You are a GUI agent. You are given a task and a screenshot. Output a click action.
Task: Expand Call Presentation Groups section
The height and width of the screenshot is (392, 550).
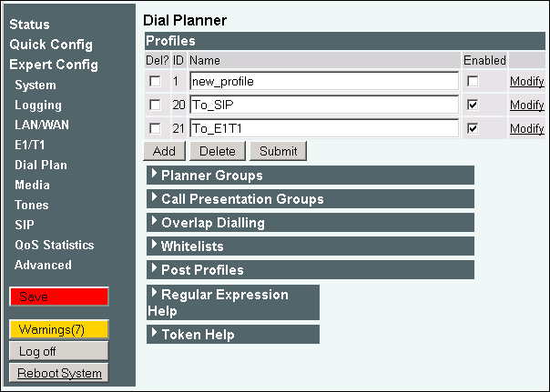coord(241,199)
